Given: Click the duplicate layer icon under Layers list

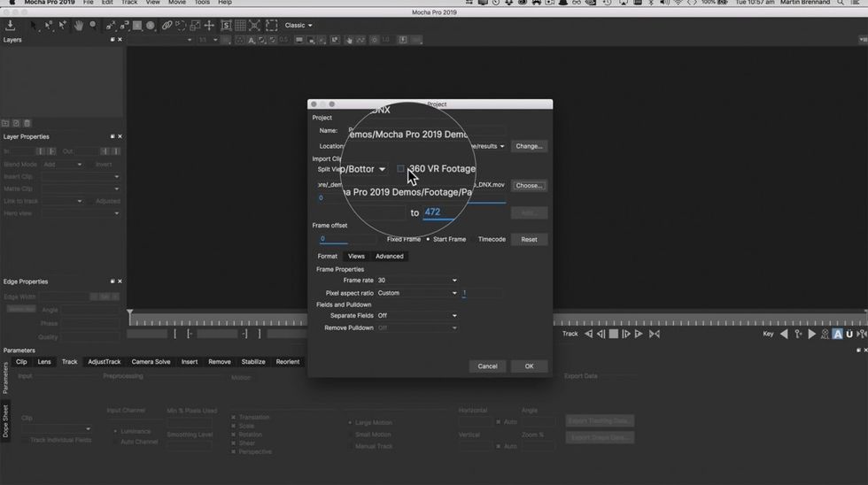Looking at the screenshot, I should point(16,123).
